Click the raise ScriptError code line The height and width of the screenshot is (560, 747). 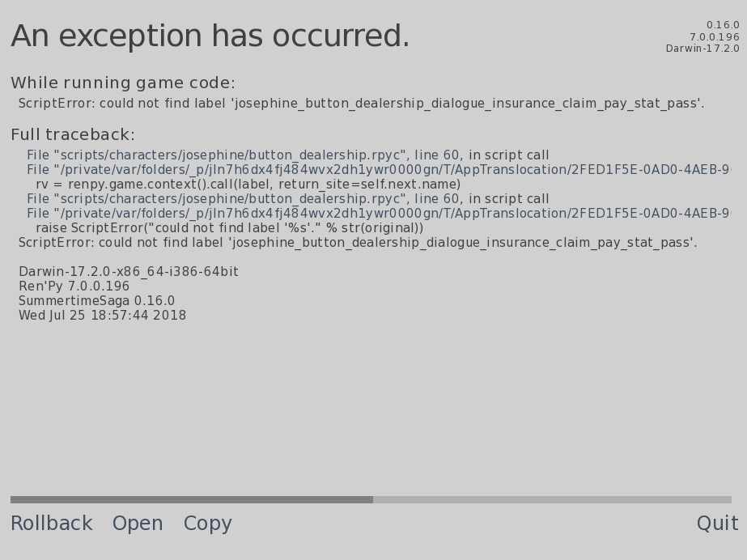[x=229, y=228]
